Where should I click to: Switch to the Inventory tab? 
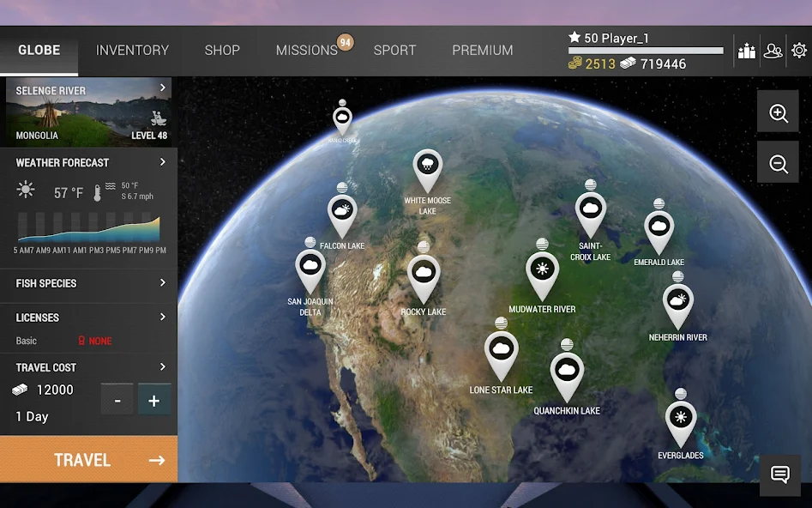pos(132,50)
